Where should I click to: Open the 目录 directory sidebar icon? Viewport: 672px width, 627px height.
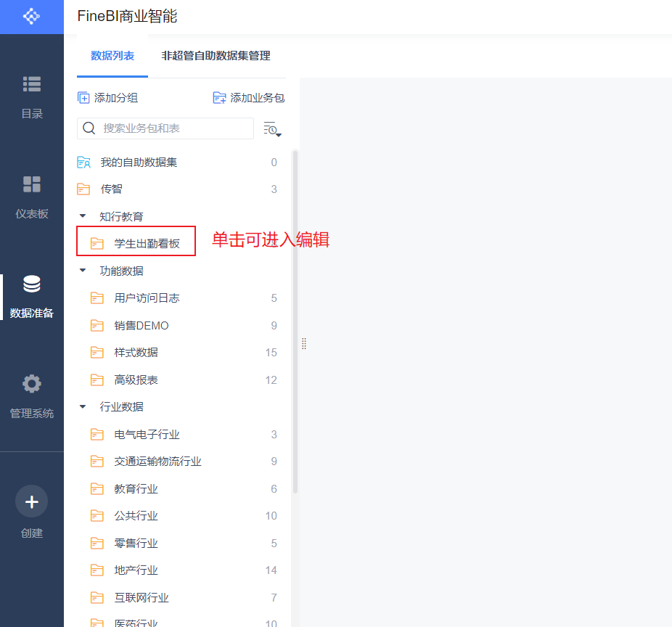click(32, 84)
